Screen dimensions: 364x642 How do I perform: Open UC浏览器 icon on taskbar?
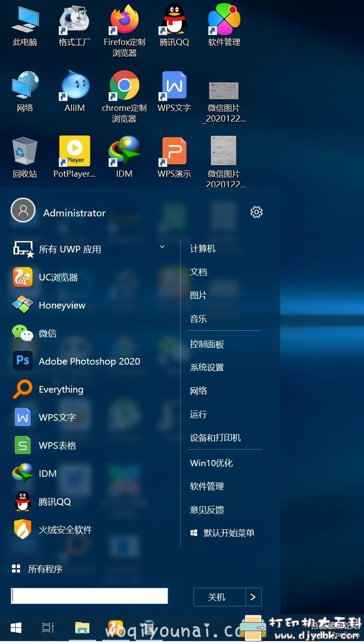click(116, 628)
